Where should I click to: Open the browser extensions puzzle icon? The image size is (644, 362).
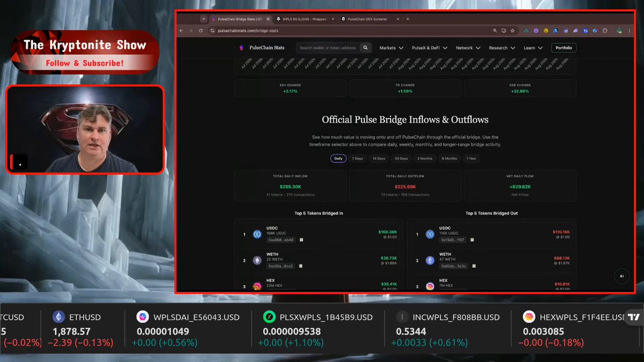[x=604, y=31]
